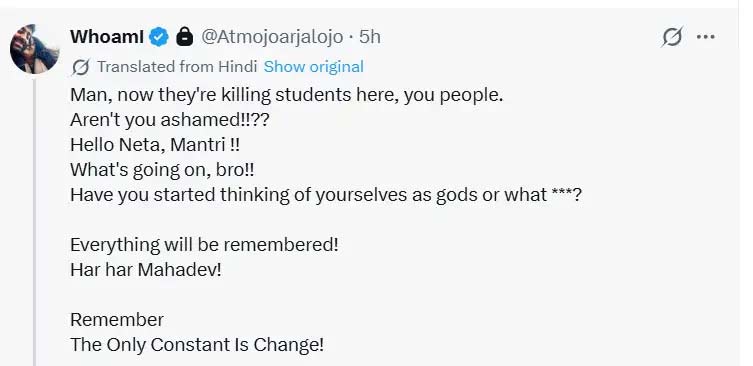This screenshot has width=753, height=366.
Task: Click the text 'Everything will be remembered!'
Action: coord(204,245)
